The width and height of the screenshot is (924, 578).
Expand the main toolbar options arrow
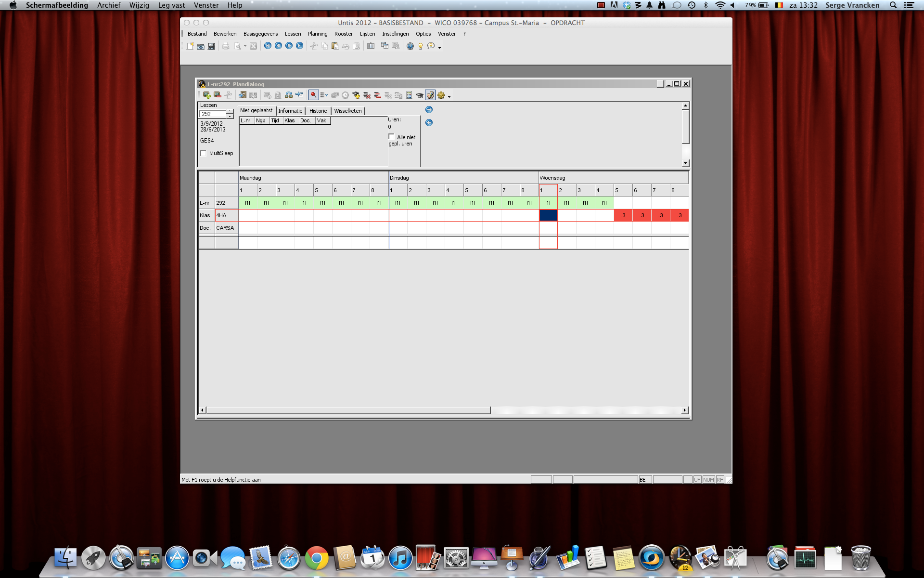[439, 48]
